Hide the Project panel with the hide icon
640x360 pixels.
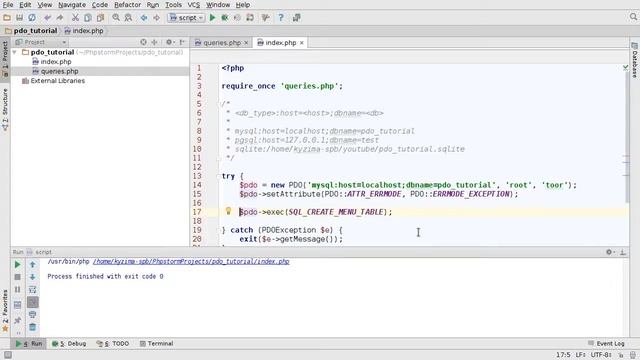182,42
